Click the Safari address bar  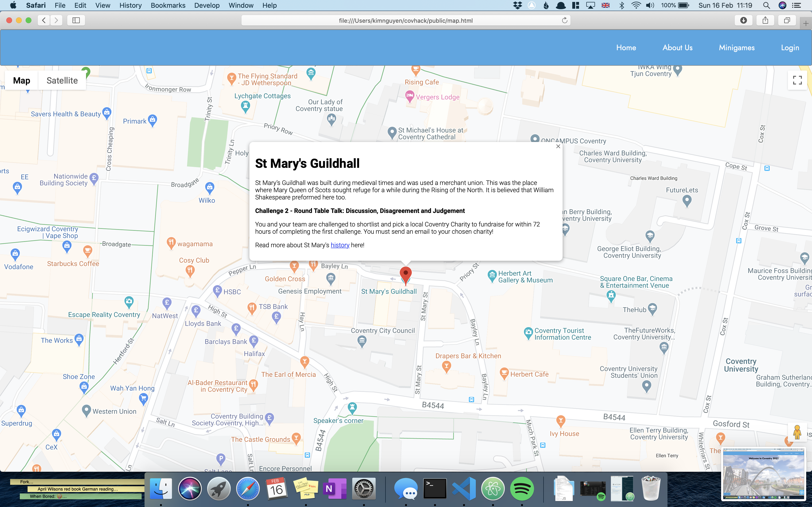pos(405,21)
